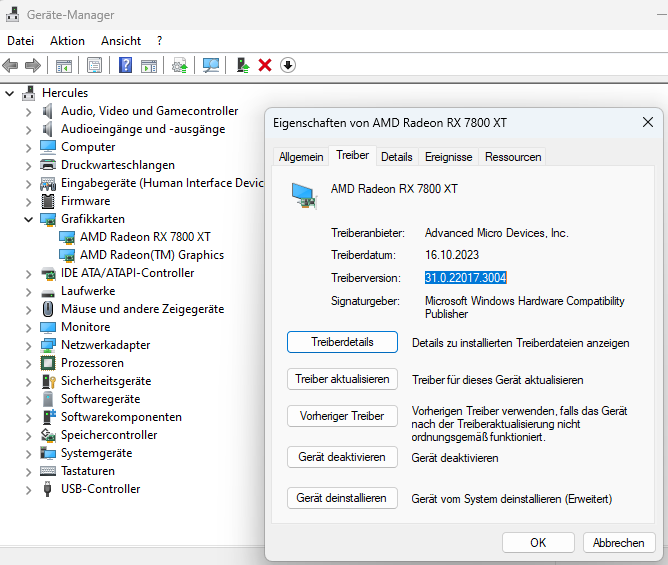Toggle the action pane toolbar icon
Image resolution: width=668 pixels, height=565 pixels.
(149, 66)
